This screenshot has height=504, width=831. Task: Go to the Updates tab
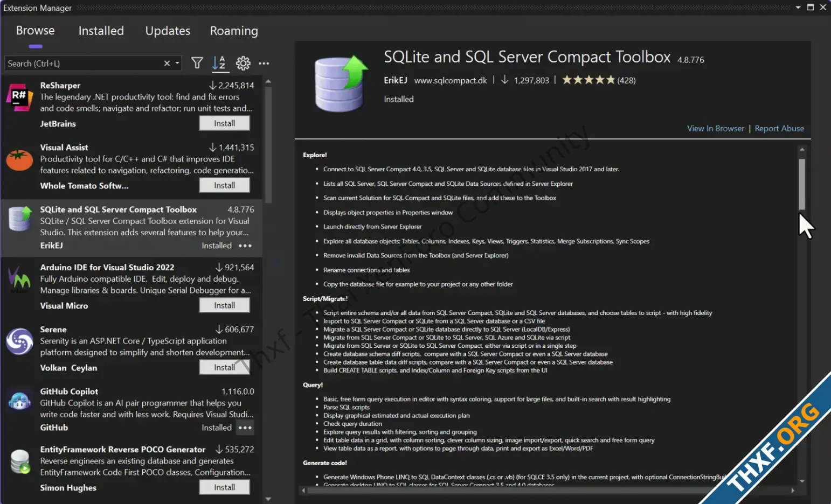(168, 31)
